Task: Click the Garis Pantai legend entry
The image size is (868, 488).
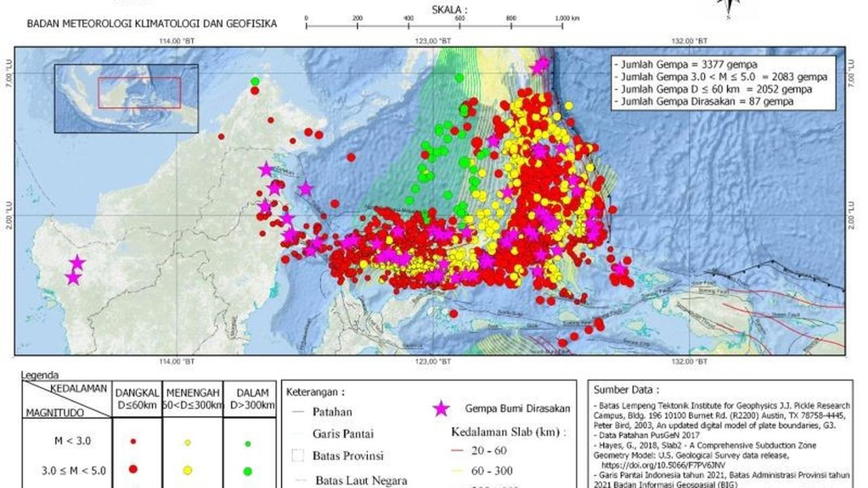Action: point(343,434)
